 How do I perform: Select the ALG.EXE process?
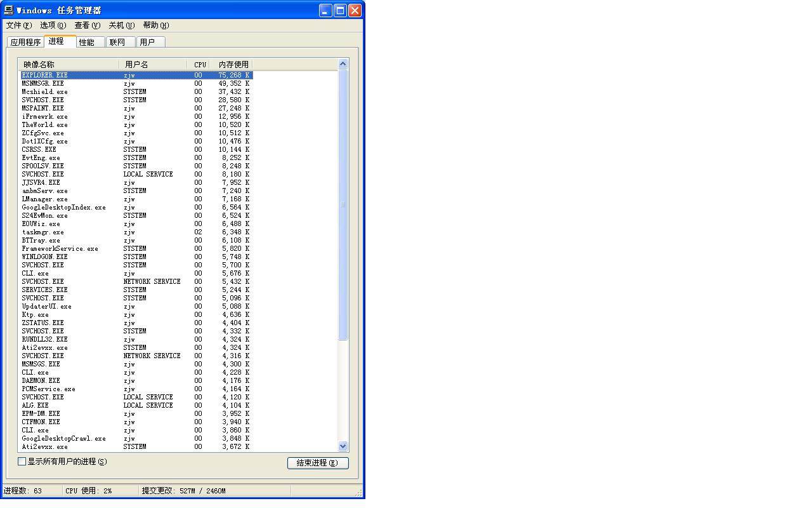pyautogui.click(x=136, y=405)
